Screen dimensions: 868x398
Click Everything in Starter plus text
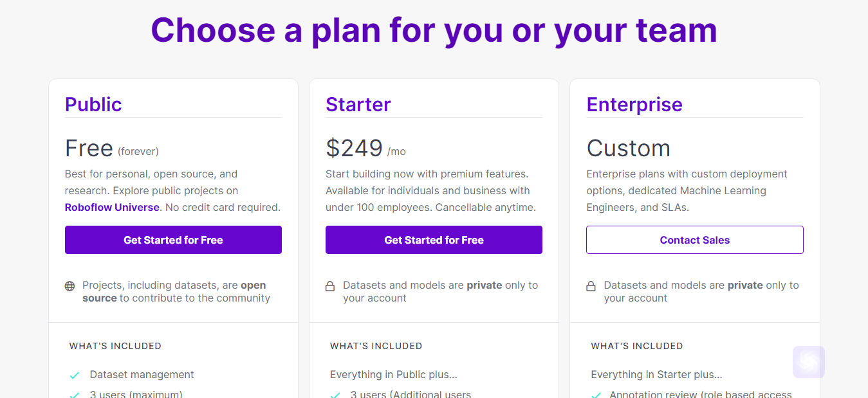click(657, 374)
